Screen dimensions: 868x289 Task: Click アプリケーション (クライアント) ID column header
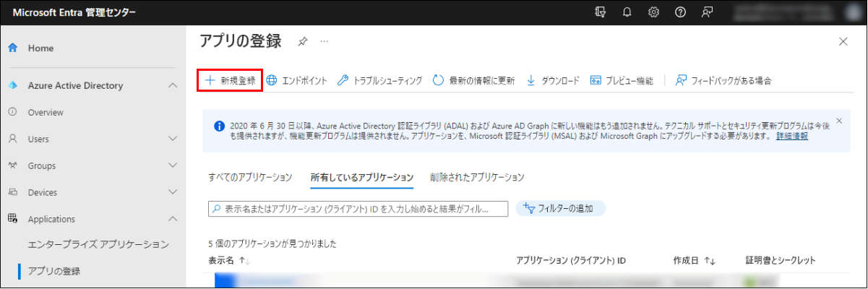point(571,260)
